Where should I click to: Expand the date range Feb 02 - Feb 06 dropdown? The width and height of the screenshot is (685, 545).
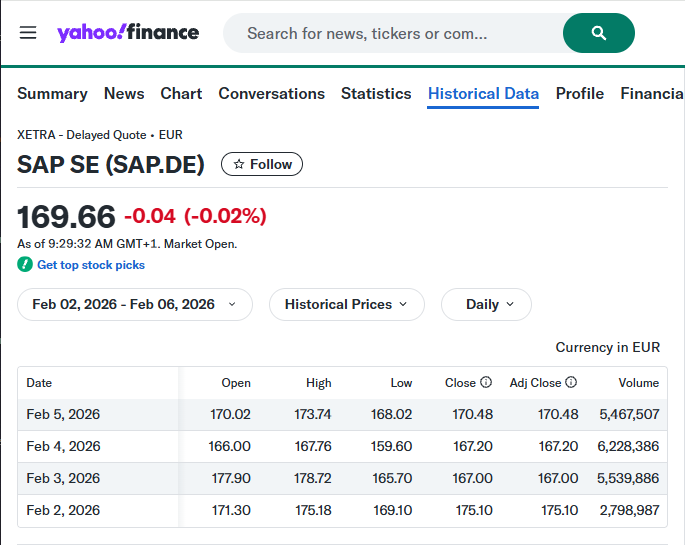pyautogui.click(x=135, y=304)
